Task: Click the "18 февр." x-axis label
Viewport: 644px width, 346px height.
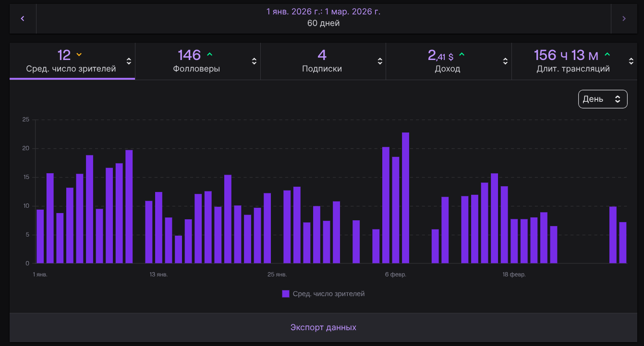Action: 514,274
